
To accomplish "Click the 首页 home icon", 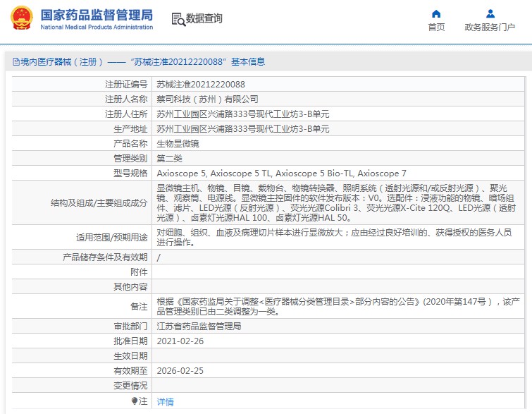I will click(x=436, y=13).
